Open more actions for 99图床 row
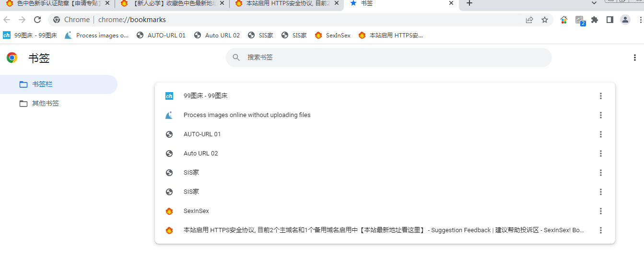 601,96
